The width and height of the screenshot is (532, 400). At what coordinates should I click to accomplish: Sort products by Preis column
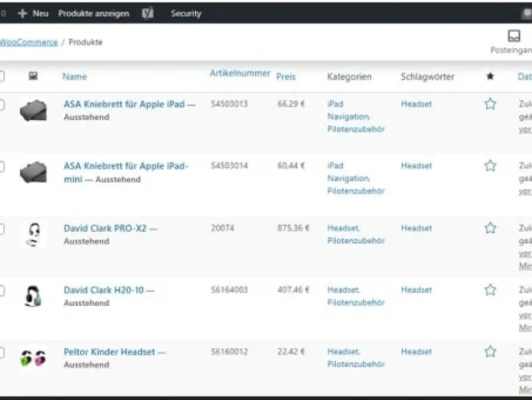click(x=286, y=77)
